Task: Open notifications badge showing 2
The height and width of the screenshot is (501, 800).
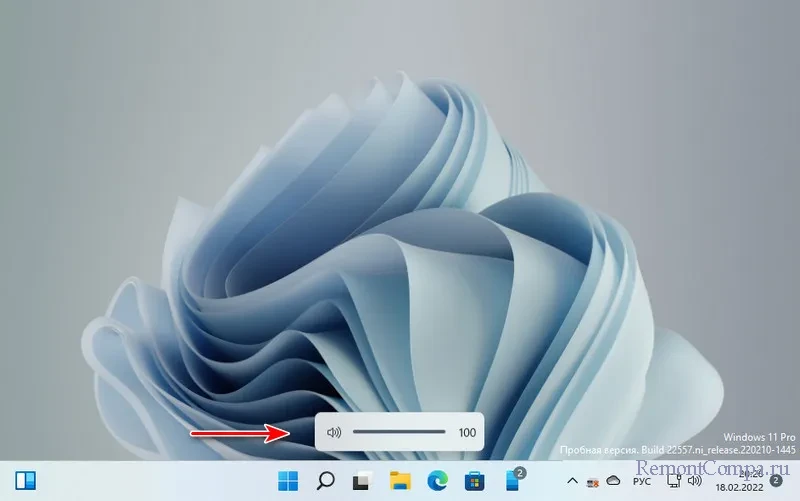Action: click(x=776, y=480)
